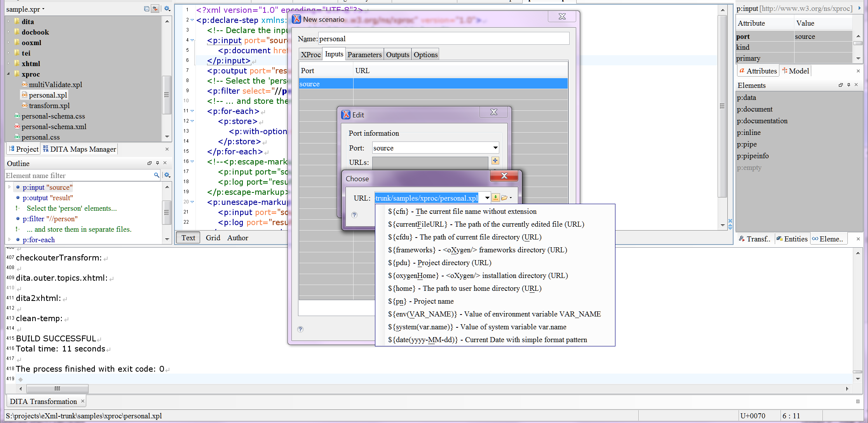Insert the ${cfdu} editor variable
868x423 pixels.
pos(495,237)
